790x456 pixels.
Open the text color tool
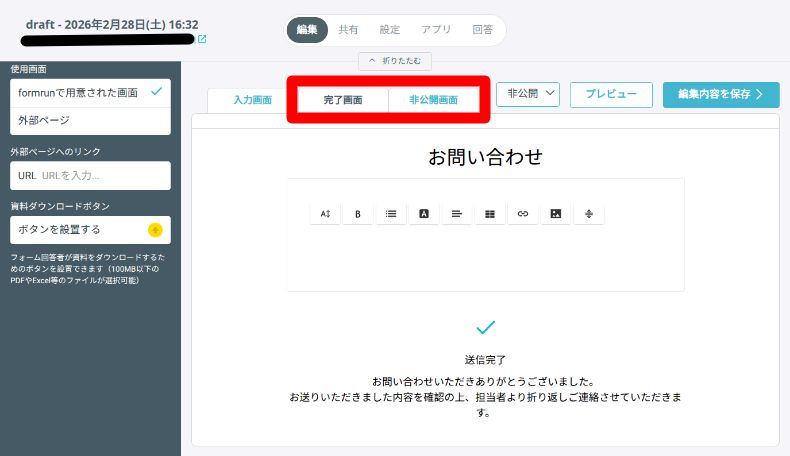pos(424,214)
